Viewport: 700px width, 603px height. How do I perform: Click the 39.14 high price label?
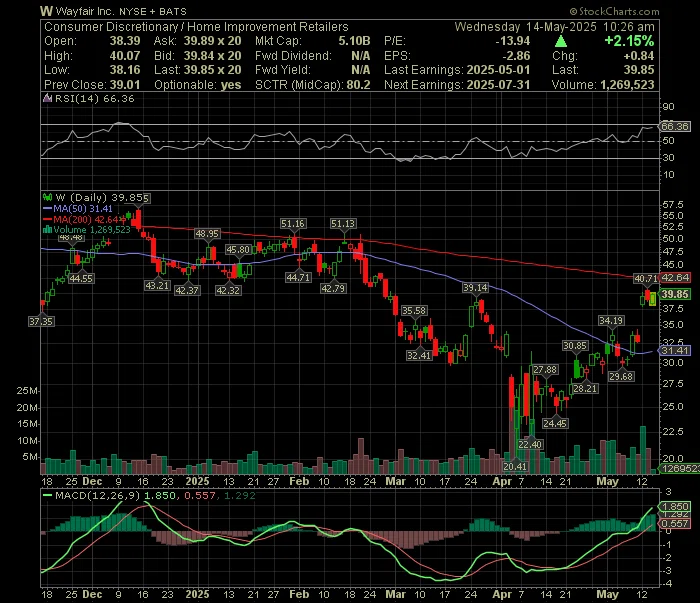coord(475,288)
